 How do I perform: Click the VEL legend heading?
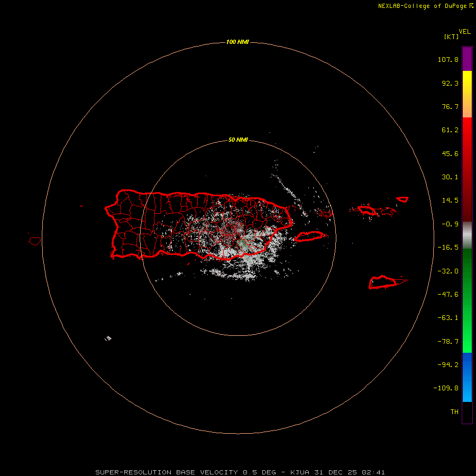tap(464, 32)
